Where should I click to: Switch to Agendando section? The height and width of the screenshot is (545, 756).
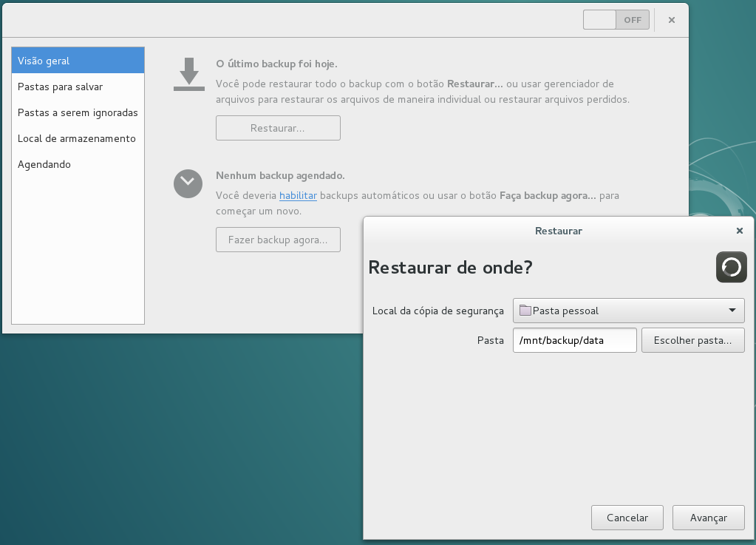(x=78, y=164)
